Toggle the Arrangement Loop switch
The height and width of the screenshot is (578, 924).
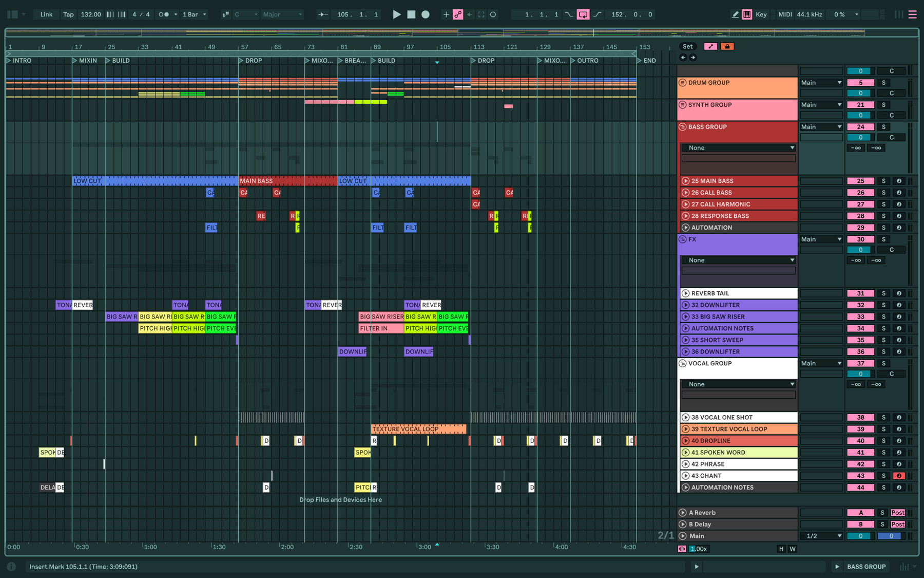point(583,14)
